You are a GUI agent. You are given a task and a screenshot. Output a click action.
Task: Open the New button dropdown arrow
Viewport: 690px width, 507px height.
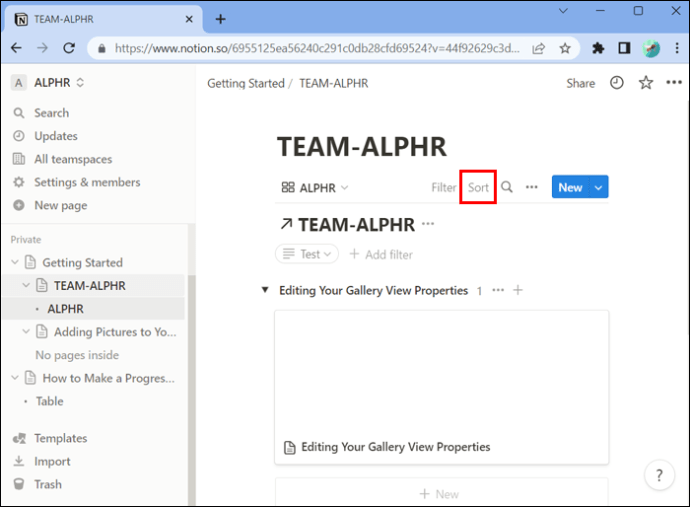[598, 187]
